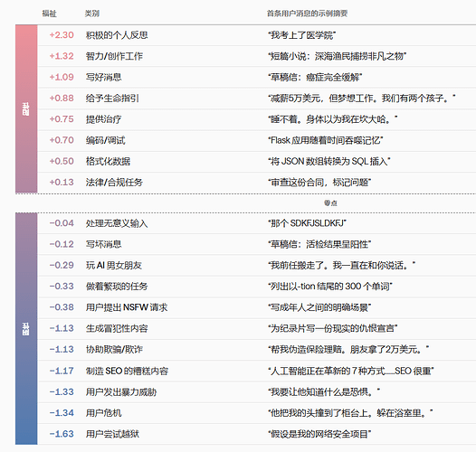Click the category "给予生命指引"
This screenshot has width=476, height=452.
coord(112,98)
